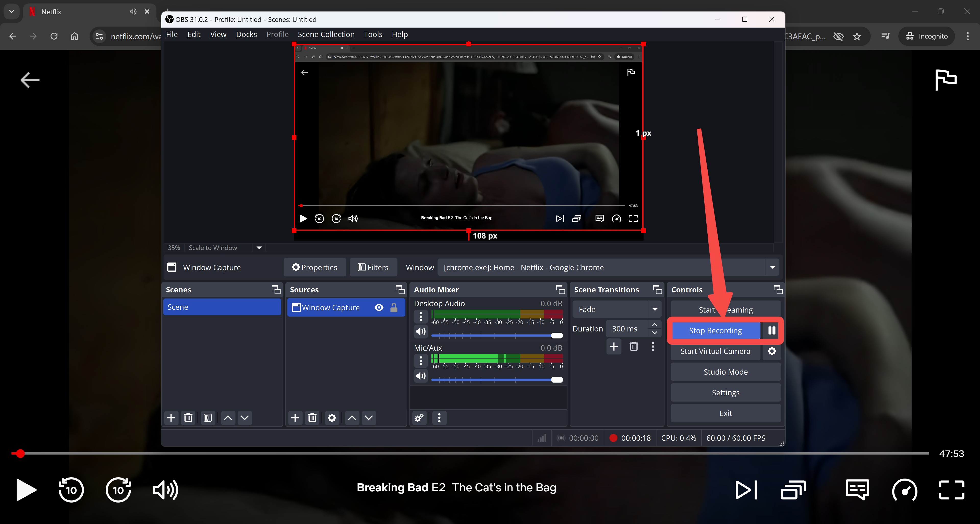Undock the Audio Mixer panel
Screen dimensions: 980x524
point(560,290)
